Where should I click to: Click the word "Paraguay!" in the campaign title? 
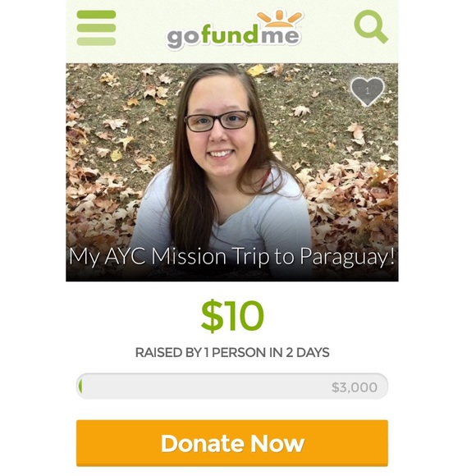click(x=347, y=258)
